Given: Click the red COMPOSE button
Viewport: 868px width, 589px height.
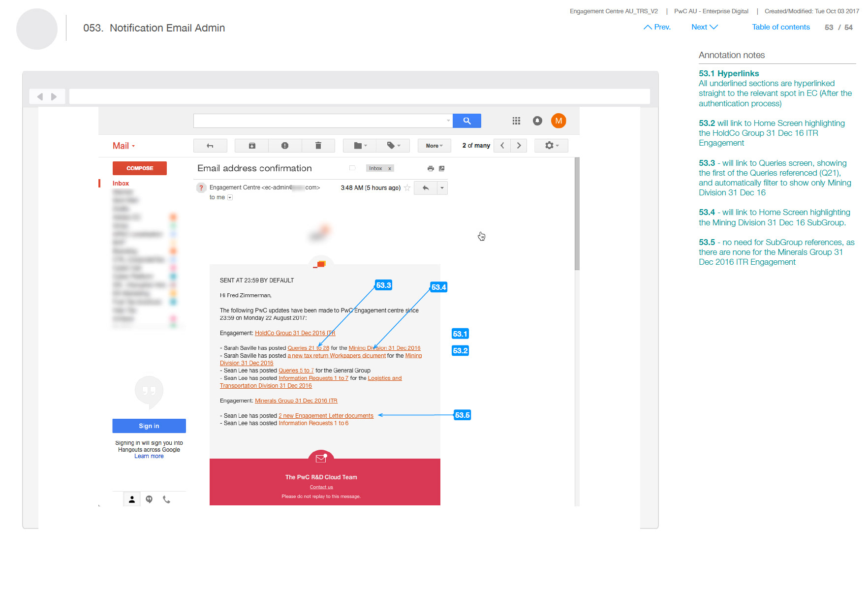Looking at the screenshot, I should (x=140, y=168).
